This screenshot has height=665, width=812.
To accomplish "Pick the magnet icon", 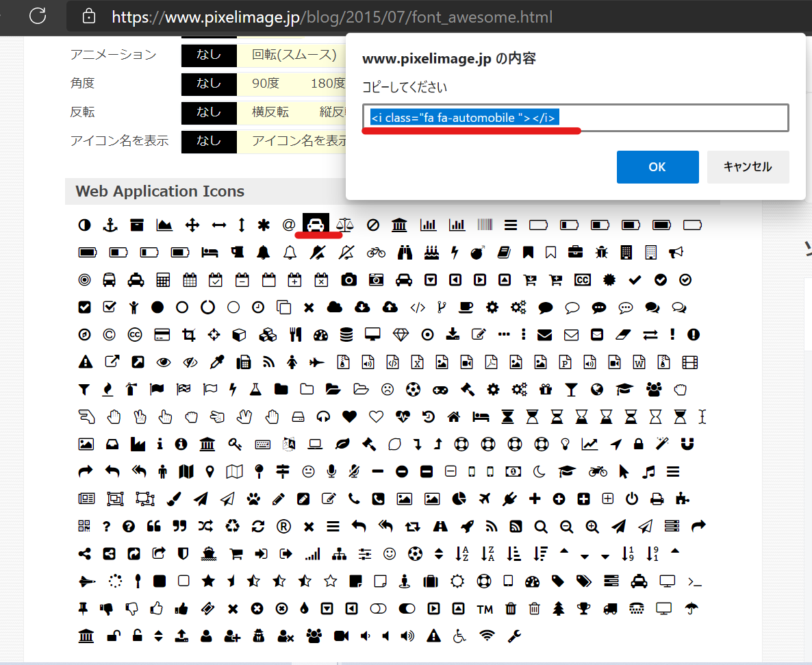I will point(687,444).
